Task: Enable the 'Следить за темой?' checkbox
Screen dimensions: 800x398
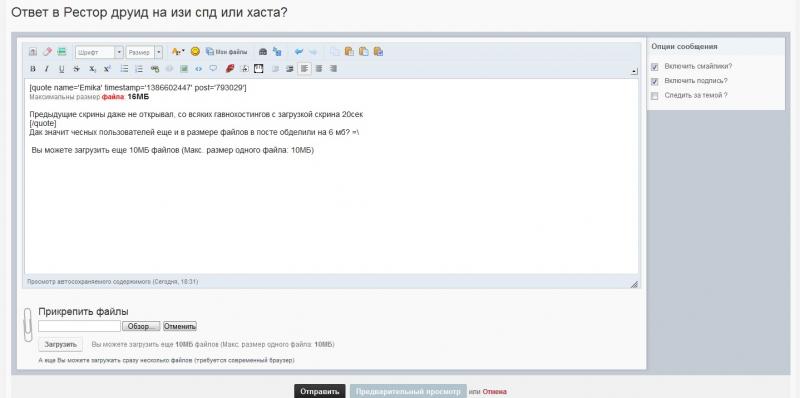Action: 655,95
